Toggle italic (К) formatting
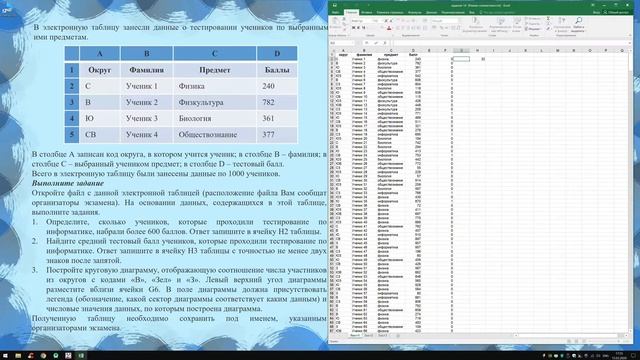This screenshot has height=360, width=640. click(x=358, y=28)
